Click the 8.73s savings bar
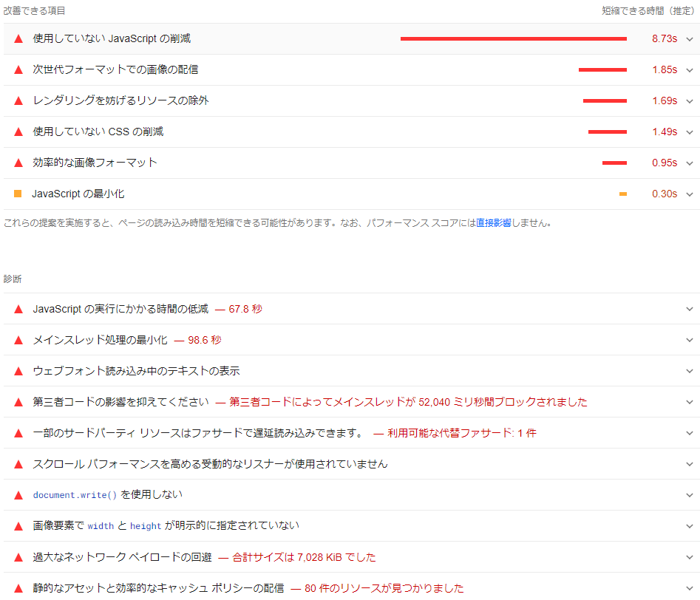The height and width of the screenshot is (600, 700). click(x=514, y=39)
